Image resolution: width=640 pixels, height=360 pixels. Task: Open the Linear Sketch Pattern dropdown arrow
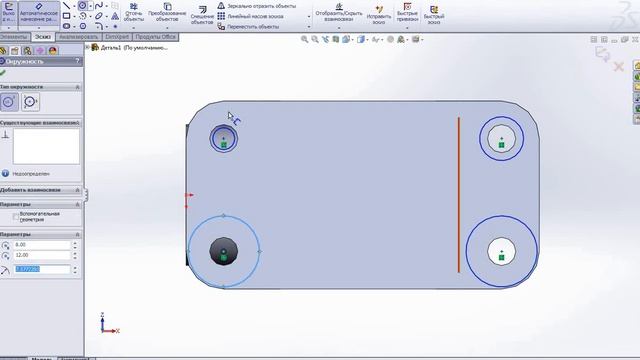tap(309, 17)
